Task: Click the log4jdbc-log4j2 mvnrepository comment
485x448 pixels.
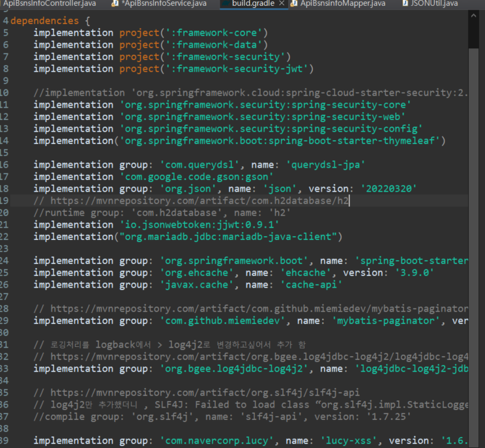Action: click(x=250, y=357)
